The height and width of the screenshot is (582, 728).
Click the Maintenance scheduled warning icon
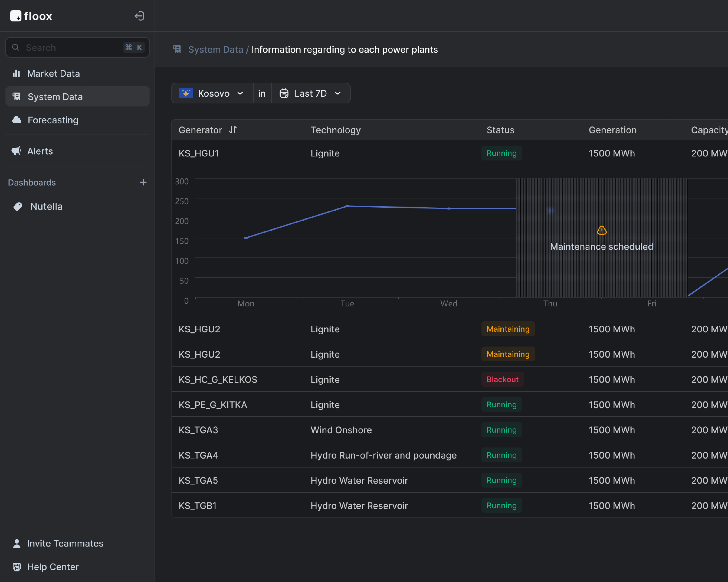[601, 230]
